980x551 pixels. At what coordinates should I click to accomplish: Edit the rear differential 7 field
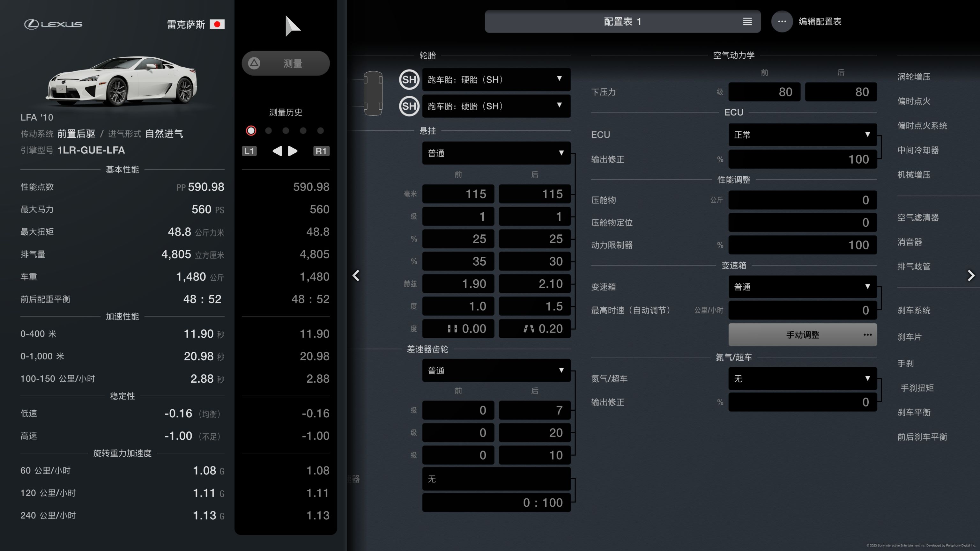(535, 410)
